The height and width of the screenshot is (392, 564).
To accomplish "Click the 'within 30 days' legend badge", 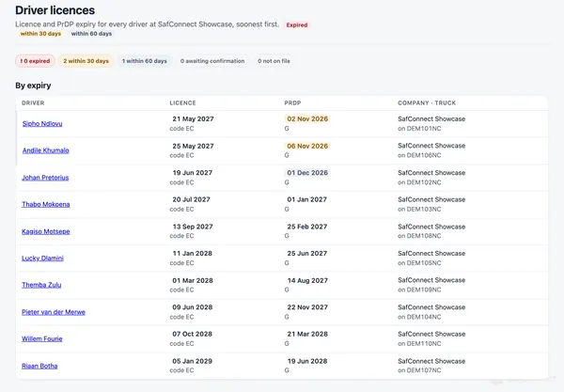I will pos(40,34).
